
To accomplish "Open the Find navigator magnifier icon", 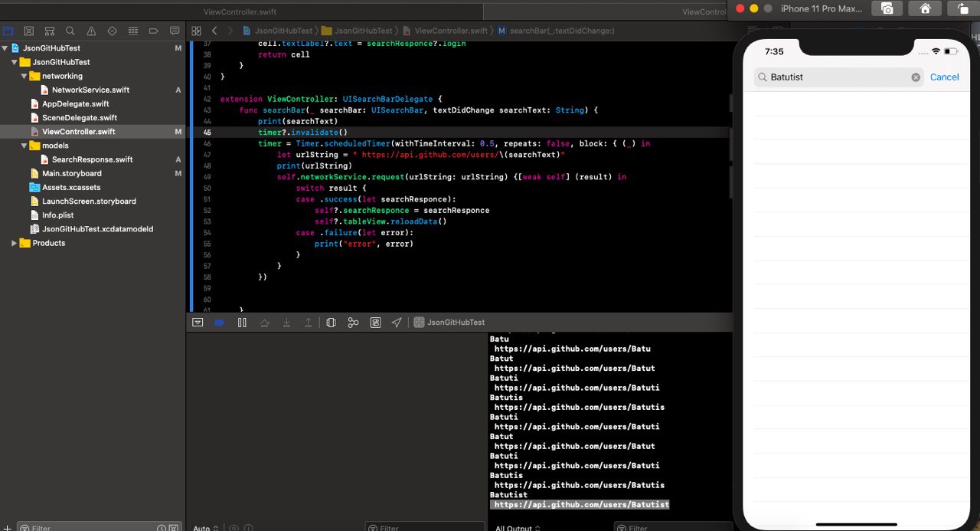I will tap(70, 31).
